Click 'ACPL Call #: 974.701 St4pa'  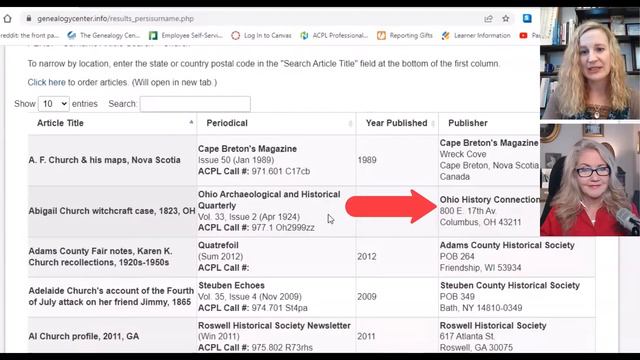253,308
